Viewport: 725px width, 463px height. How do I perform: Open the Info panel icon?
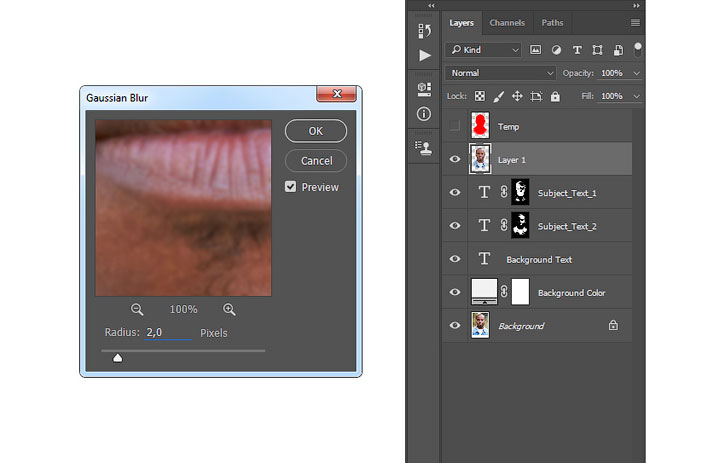click(x=424, y=114)
